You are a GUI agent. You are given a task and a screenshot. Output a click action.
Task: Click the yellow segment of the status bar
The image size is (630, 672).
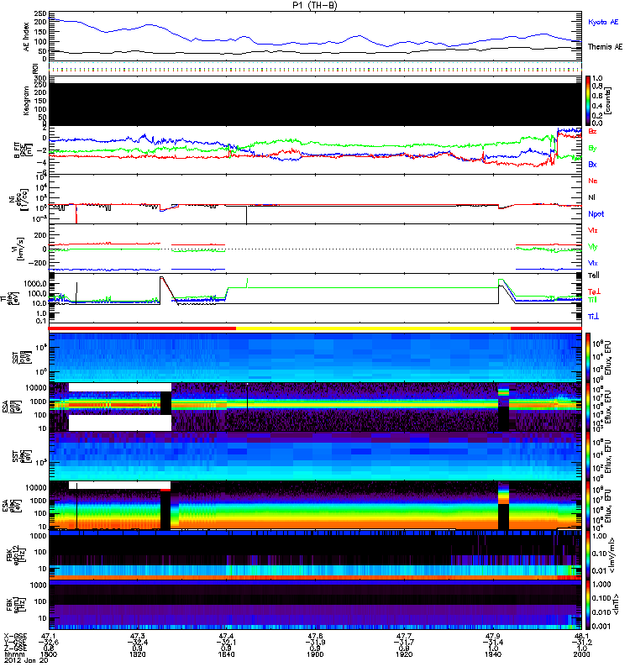click(373, 328)
